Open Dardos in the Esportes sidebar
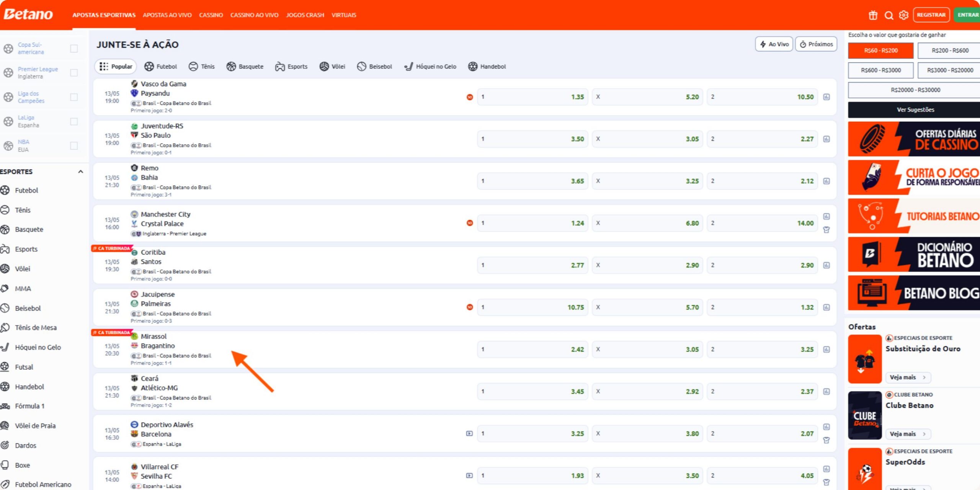This screenshot has width=980, height=490. click(25, 446)
